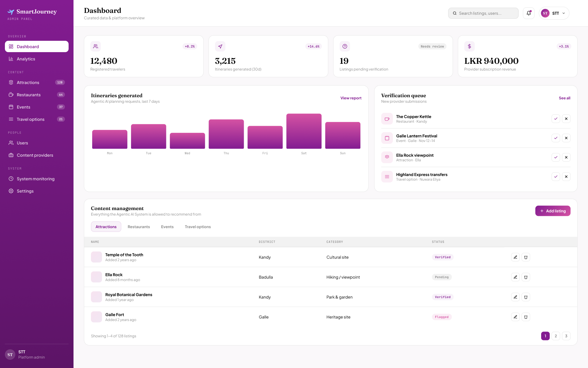The height and width of the screenshot is (368, 588).
Task: Open Restaurants in the sidebar
Action: pos(37,95)
